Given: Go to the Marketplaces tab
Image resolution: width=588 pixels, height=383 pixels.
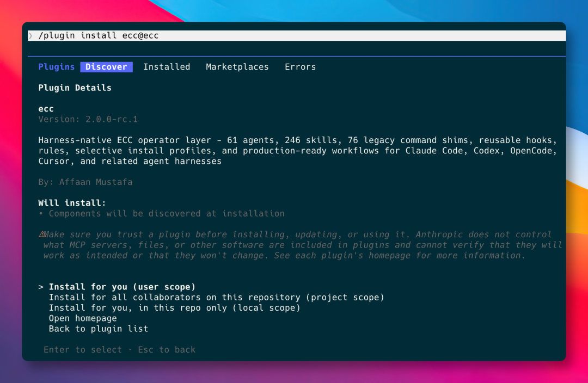Looking at the screenshot, I should [x=237, y=67].
